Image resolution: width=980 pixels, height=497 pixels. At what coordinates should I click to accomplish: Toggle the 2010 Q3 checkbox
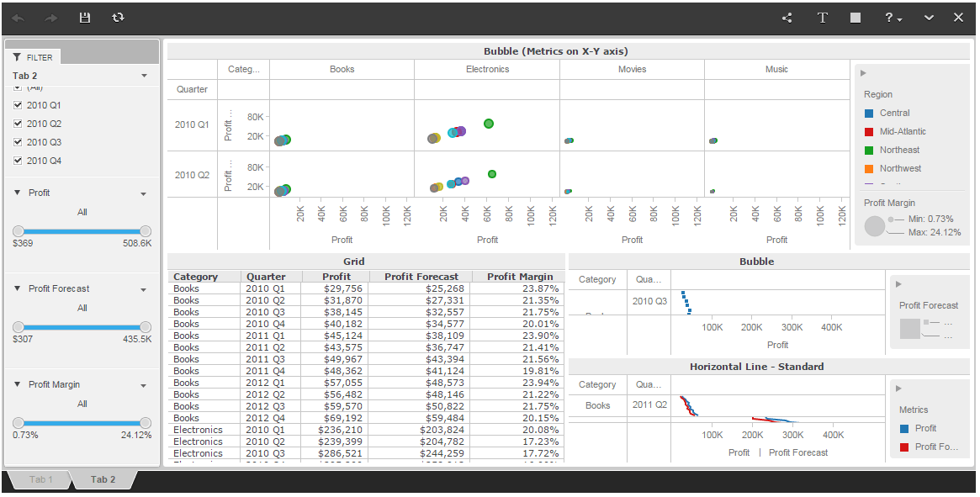(x=18, y=142)
